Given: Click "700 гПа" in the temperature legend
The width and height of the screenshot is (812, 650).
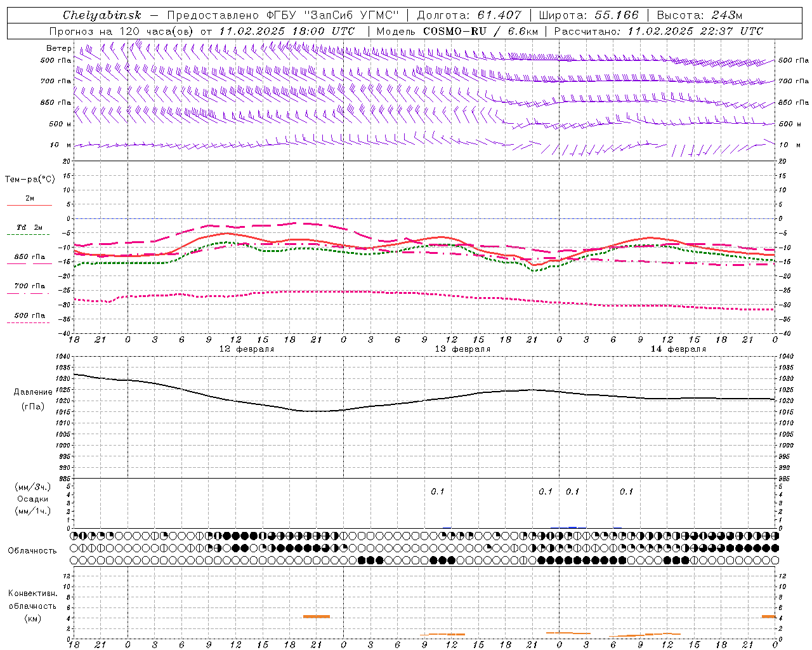Looking at the screenshot, I should click(x=30, y=286).
